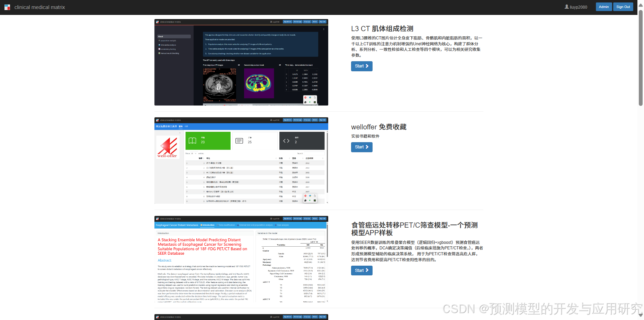Click the user profile icon beside liuyp2080

(566, 7)
